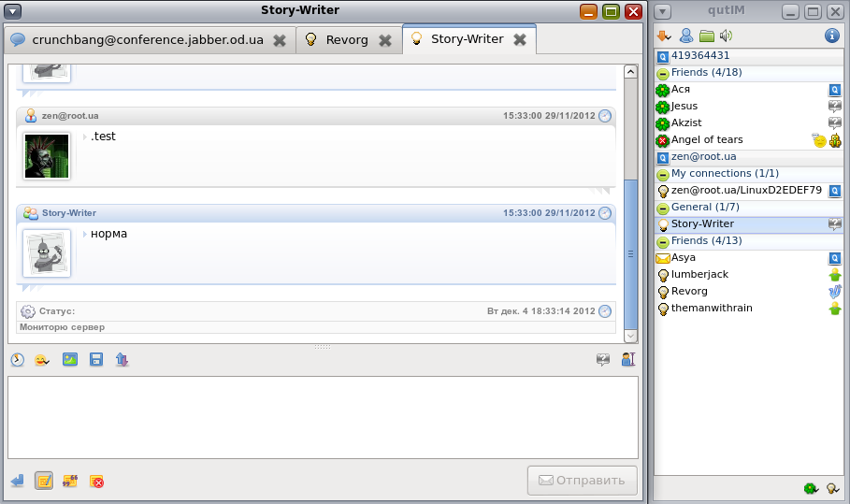The image size is (850, 504).
Task: Select contact Asya with envelope icon
Action: [749, 258]
